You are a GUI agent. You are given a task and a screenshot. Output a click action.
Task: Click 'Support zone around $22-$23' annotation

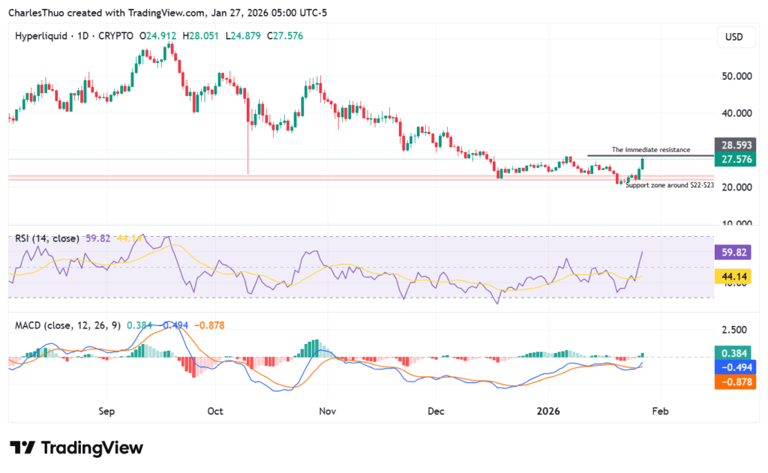(670, 185)
